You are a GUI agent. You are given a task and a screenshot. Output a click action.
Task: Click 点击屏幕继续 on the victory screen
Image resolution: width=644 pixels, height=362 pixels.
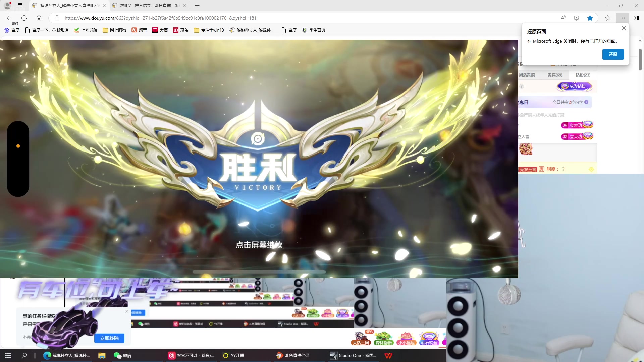(259, 245)
